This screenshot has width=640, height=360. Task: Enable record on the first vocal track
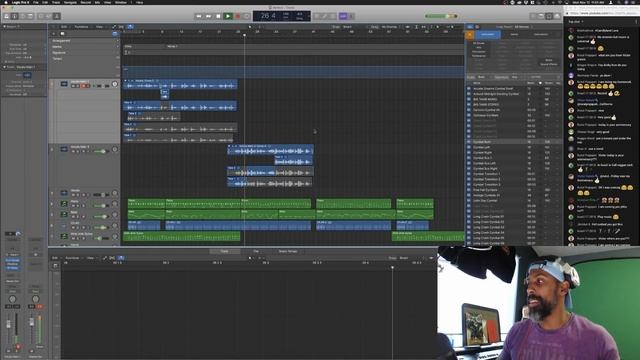pyautogui.click(x=85, y=86)
